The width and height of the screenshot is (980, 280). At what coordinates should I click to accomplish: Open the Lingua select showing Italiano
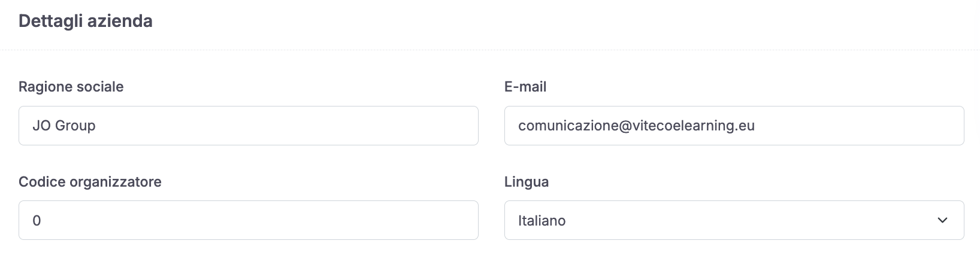pyautogui.click(x=734, y=220)
